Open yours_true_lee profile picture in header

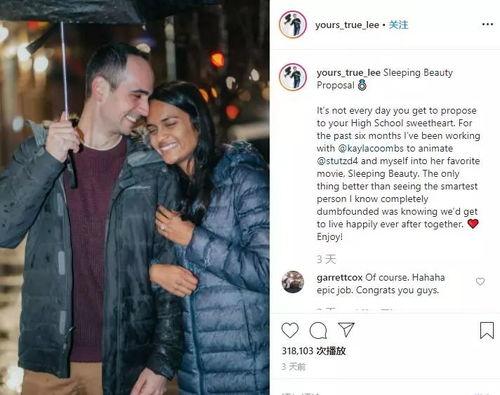(293, 24)
